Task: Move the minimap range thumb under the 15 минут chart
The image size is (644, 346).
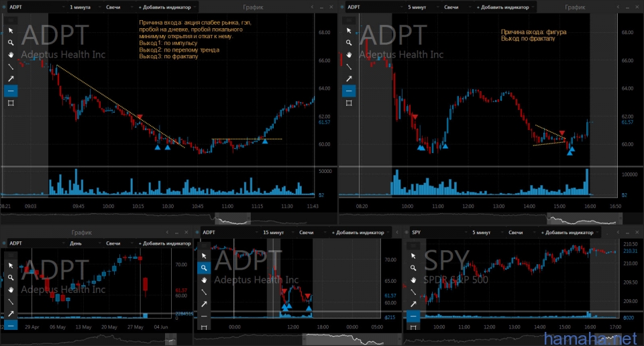Action: coord(352,339)
